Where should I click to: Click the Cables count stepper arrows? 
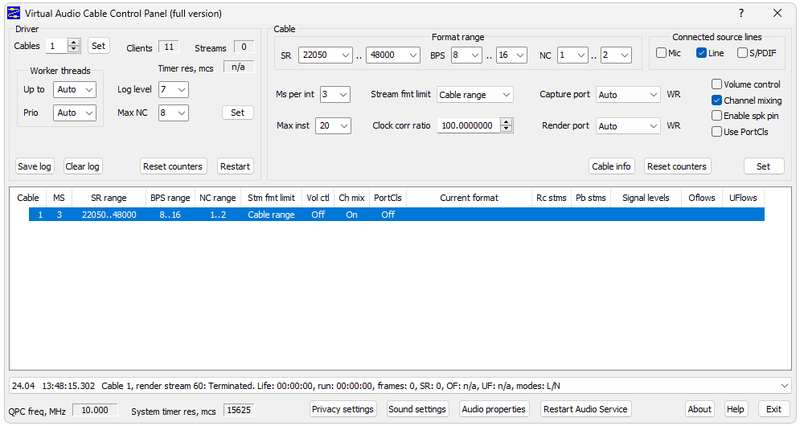[x=74, y=46]
